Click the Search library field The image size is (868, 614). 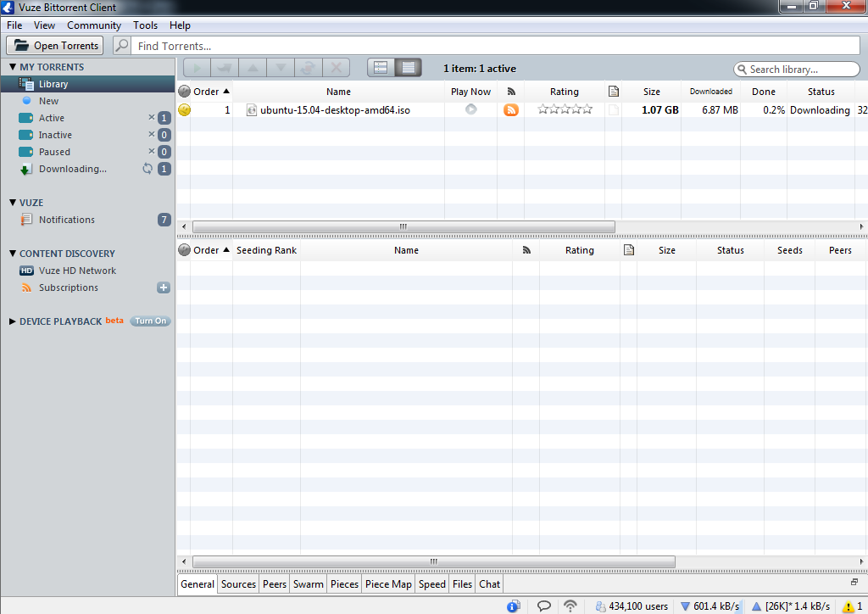click(x=797, y=70)
